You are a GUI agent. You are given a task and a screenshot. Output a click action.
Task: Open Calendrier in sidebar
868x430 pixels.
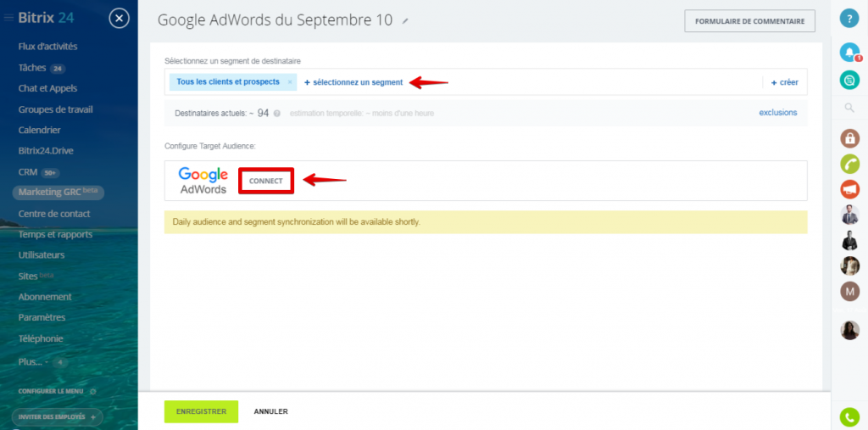[39, 131]
